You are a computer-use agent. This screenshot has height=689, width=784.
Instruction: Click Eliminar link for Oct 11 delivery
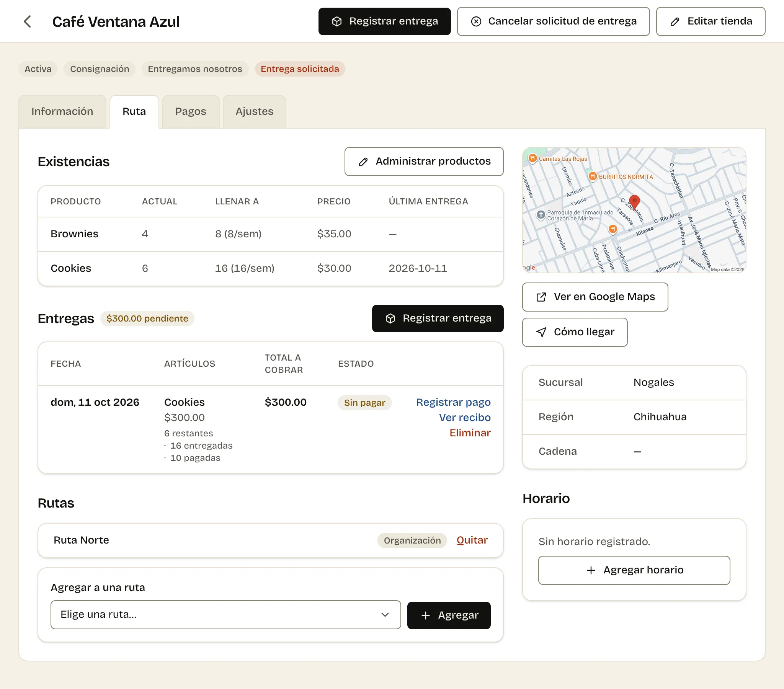pos(470,433)
